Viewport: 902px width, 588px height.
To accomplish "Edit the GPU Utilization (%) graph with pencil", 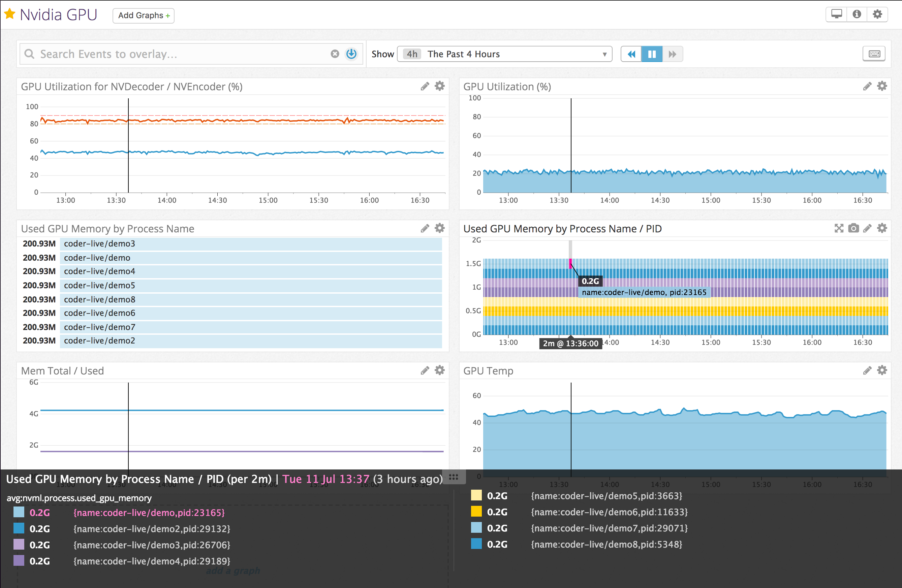I will (x=867, y=86).
